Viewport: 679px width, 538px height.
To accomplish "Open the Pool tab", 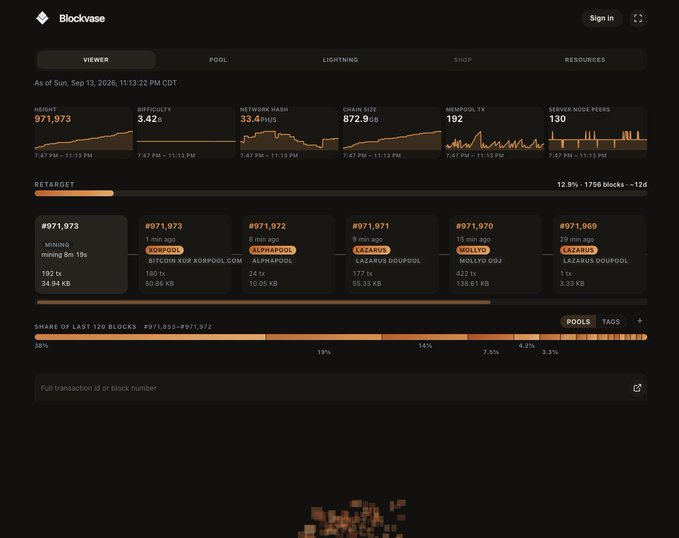I will (x=218, y=60).
